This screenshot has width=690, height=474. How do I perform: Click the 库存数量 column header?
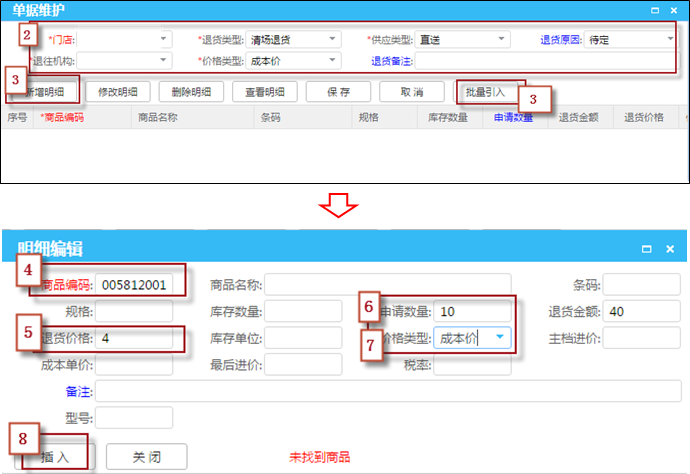tap(448, 118)
